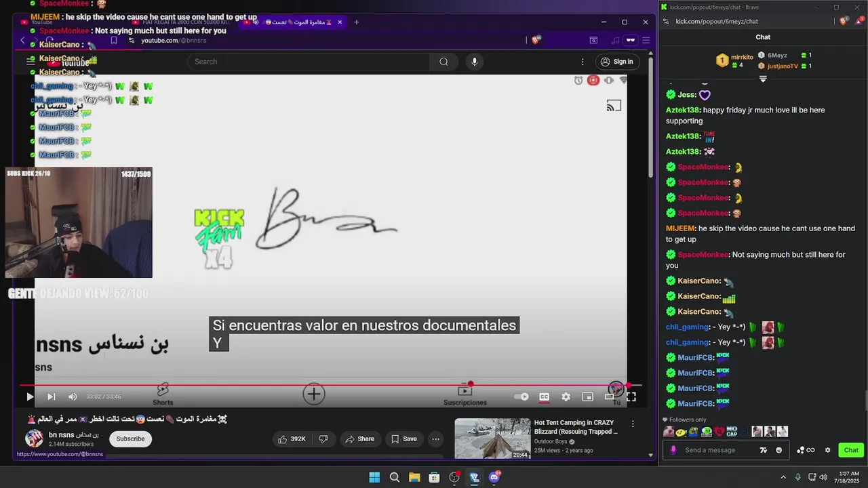The width and height of the screenshot is (868, 488).
Task: Open new tab in Brave browser
Action: pyautogui.click(x=356, y=22)
